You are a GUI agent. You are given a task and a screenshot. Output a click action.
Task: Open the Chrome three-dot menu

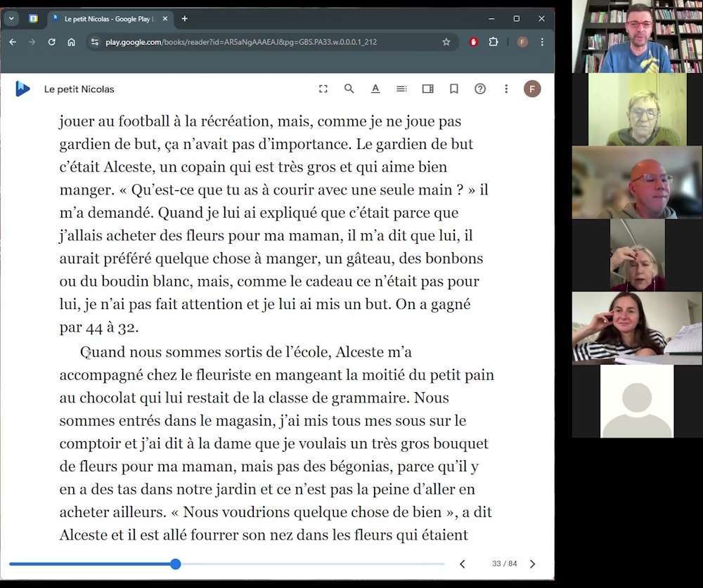point(542,42)
